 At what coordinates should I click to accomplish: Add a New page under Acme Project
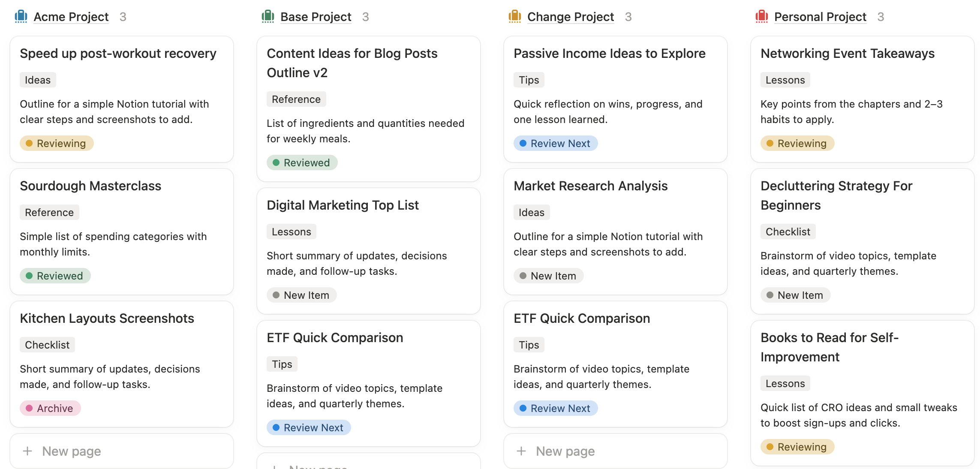tap(72, 451)
